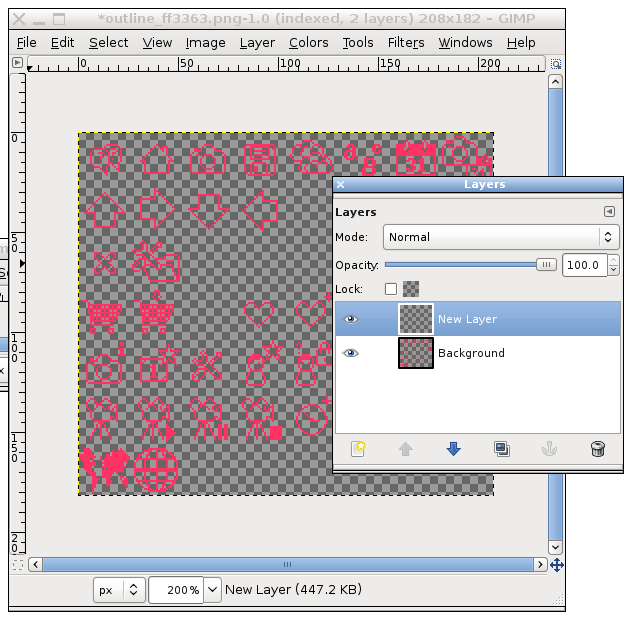Delete the layer with the trash icon
Image resolution: width=632 pixels, height=620 pixels.
[597, 449]
